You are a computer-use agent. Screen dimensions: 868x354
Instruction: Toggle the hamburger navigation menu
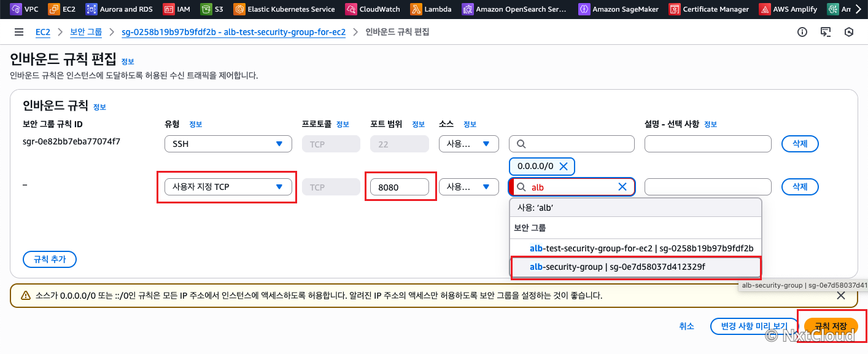(x=19, y=32)
